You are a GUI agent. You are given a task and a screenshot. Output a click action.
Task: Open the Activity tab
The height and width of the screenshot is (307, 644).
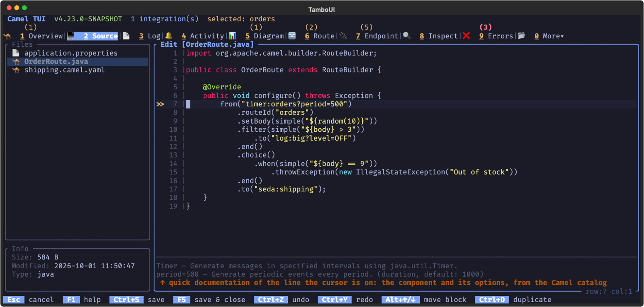pyautogui.click(x=202, y=36)
